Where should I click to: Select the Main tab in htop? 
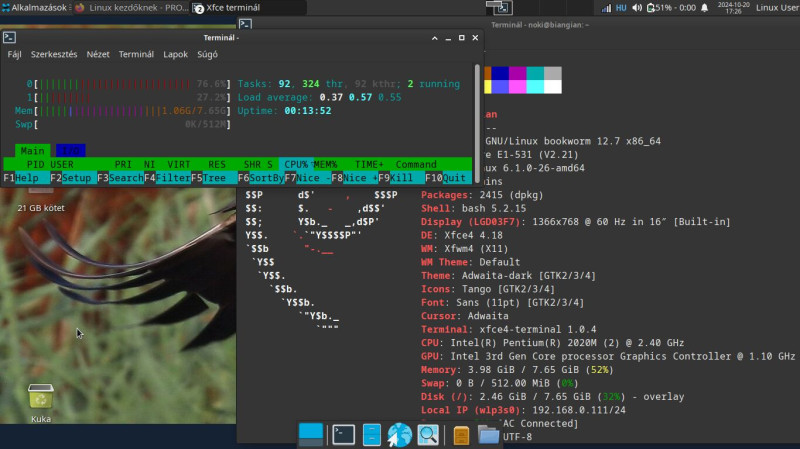[x=33, y=151]
